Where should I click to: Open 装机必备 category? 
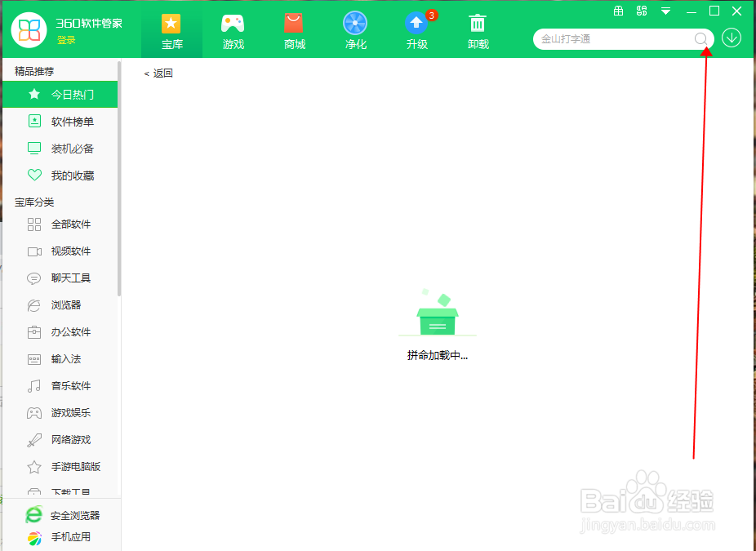[60, 149]
